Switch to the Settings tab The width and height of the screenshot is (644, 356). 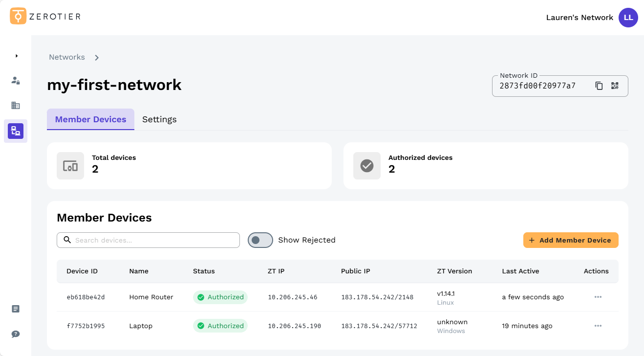(x=159, y=119)
